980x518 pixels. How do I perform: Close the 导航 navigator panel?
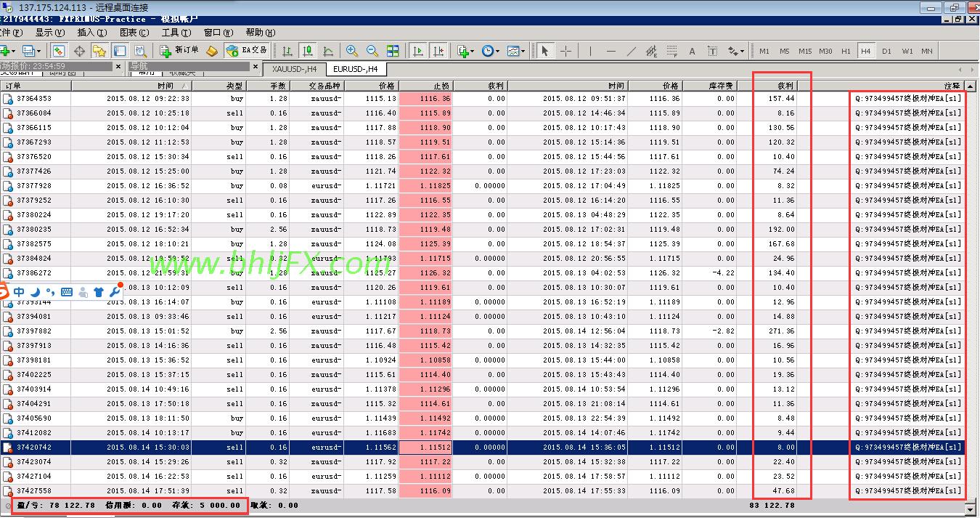coord(256,66)
